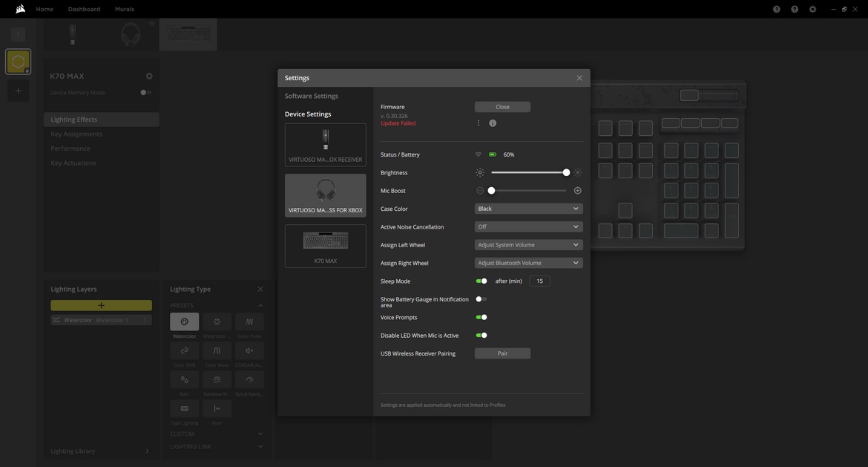The width and height of the screenshot is (868, 467).
Task: Collapse the PRESETS section
Action: (x=260, y=305)
